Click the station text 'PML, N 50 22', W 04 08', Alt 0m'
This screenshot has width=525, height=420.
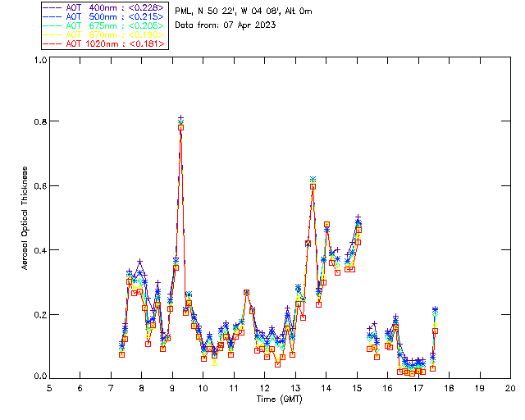244,11
